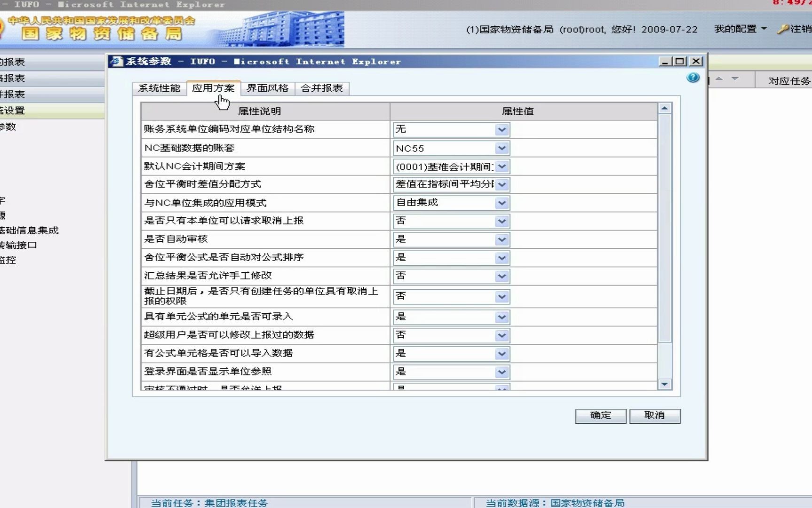Click the 汇总结果是否允许手工修改 row label
Image resolution: width=812 pixels, height=508 pixels.
coord(208,276)
